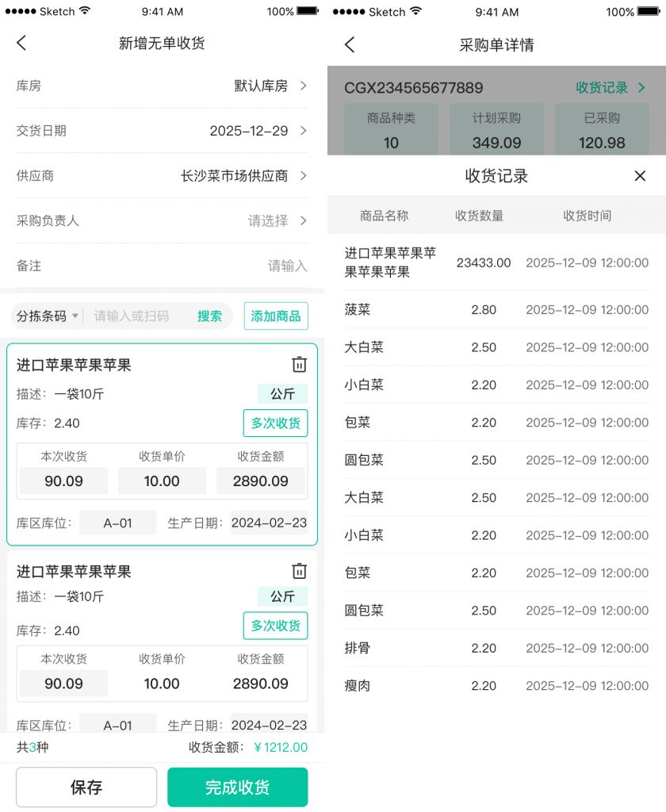Tap the 添加商品 button

275,316
